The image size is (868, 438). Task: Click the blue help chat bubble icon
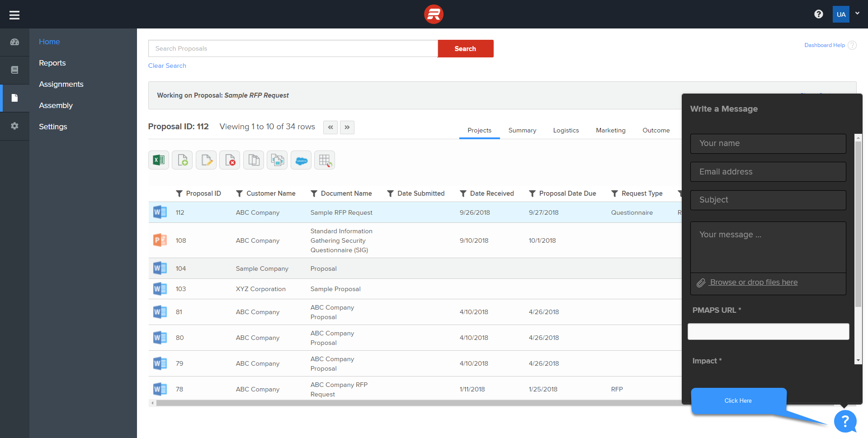[x=845, y=421]
